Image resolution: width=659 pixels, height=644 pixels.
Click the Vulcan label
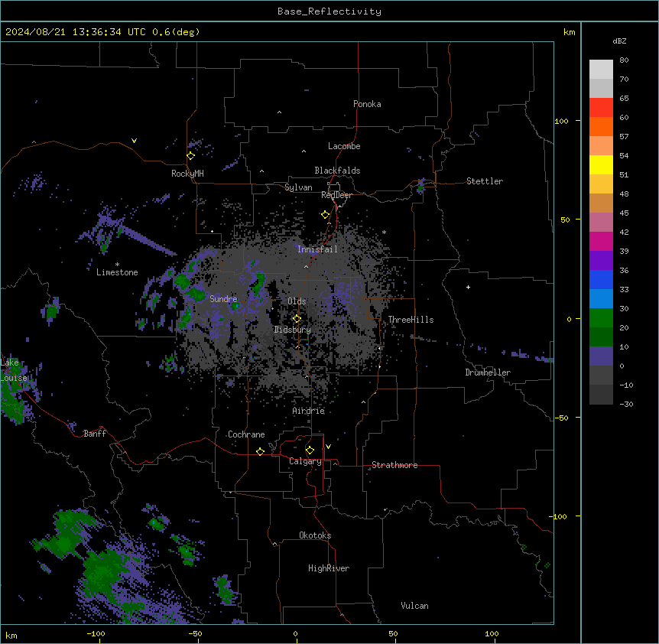click(x=414, y=606)
